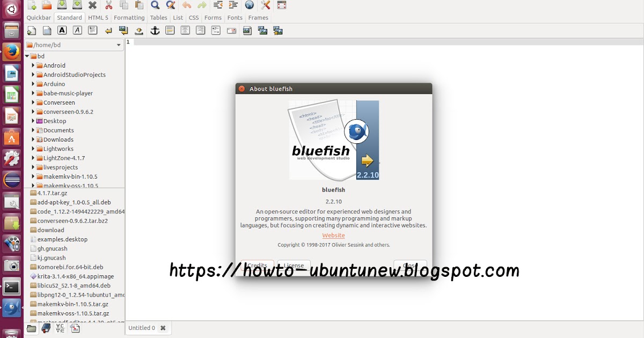Screen dimensions: 644x338
Task: Preview page in browser with globe icon
Action: coord(249,5)
